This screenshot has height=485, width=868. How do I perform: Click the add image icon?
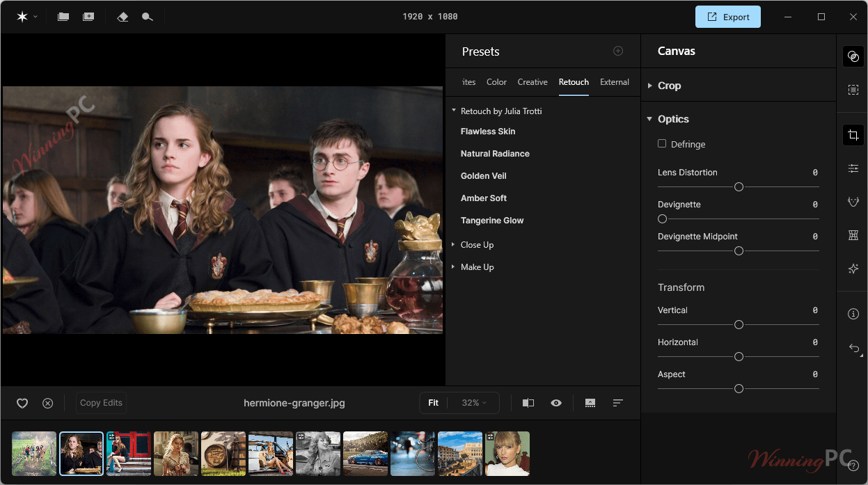click(x=88, y=17)
